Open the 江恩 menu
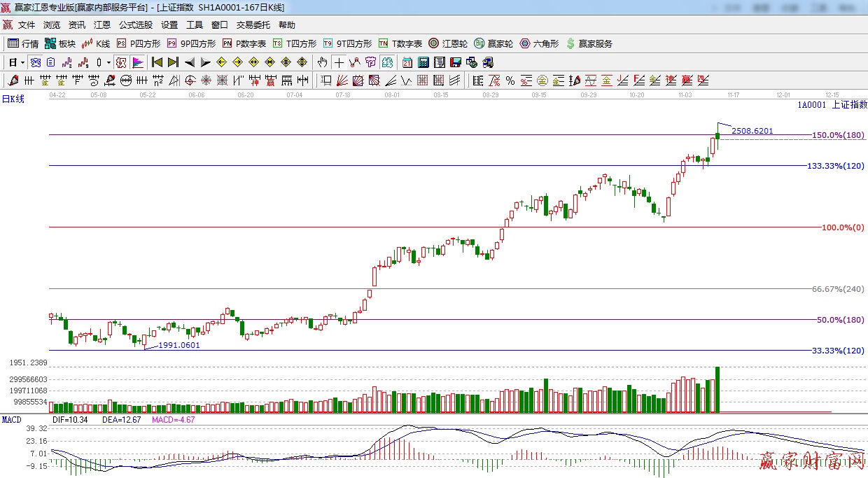The image size is (868, 478). [102, 25]
